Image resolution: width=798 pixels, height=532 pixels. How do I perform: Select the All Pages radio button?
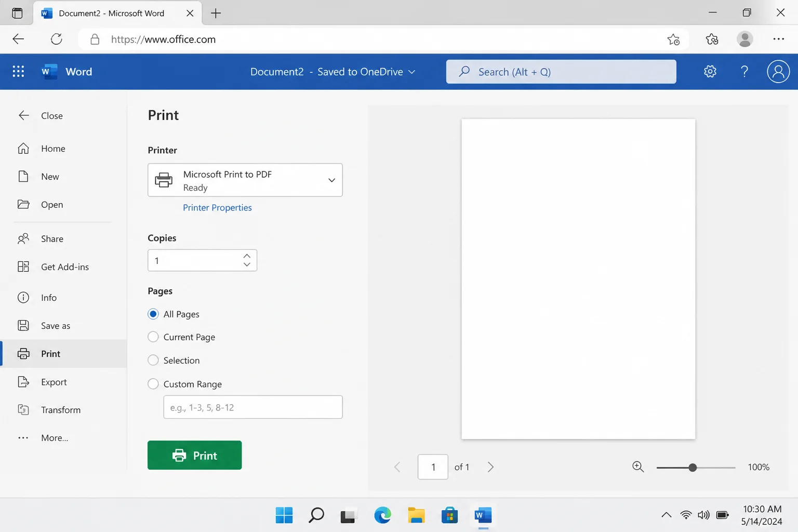tap(153, 314)
